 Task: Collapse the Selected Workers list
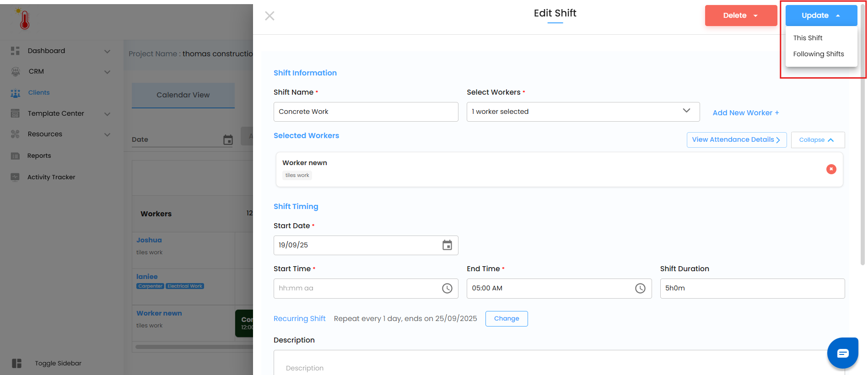[817, 140]
